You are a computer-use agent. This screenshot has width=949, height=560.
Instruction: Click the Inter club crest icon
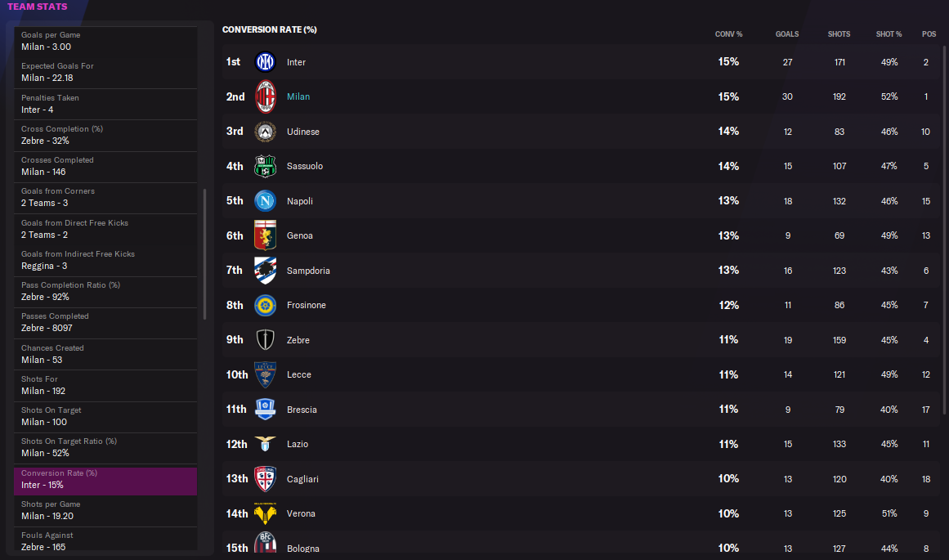(265, 62)
